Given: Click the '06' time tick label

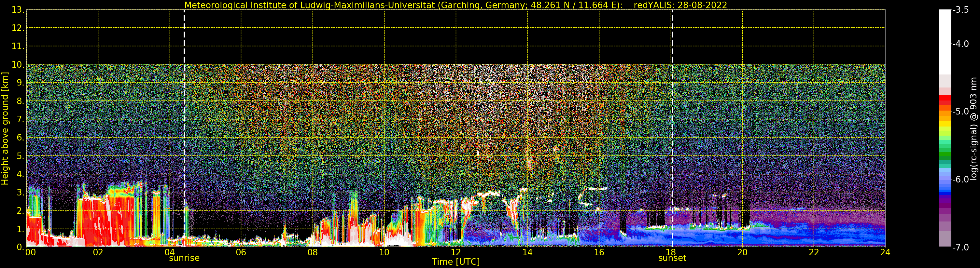Looking at the screenshot, I should click(241, 252).
